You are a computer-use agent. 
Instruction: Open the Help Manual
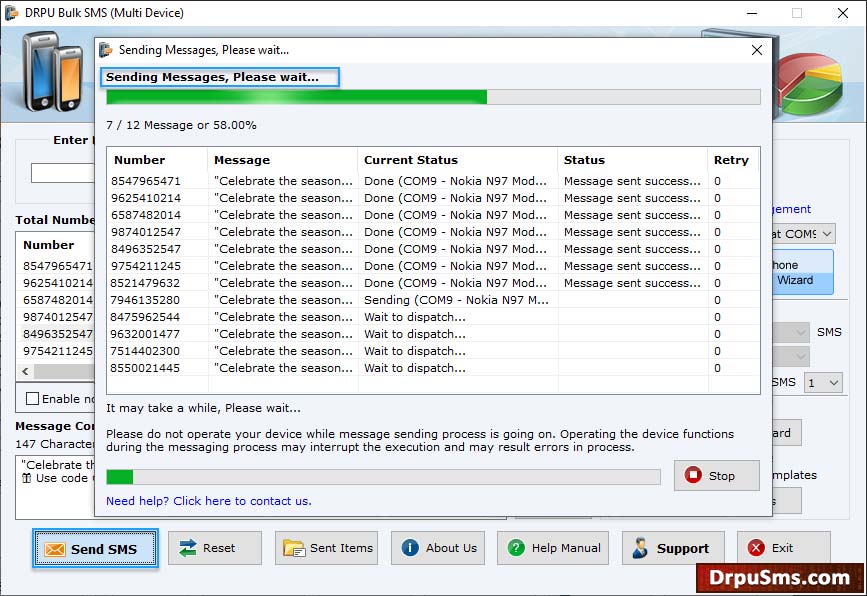tap(553, 548)
